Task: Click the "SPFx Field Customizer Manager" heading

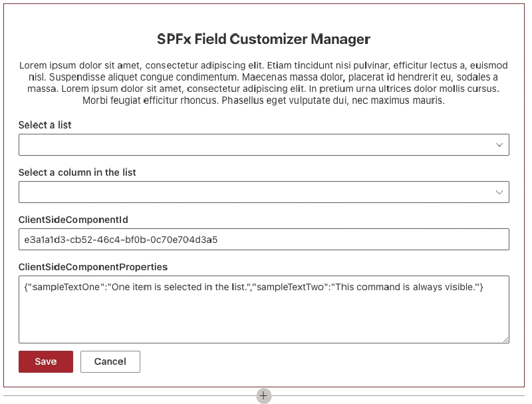Action: click(x=263, y=39)
